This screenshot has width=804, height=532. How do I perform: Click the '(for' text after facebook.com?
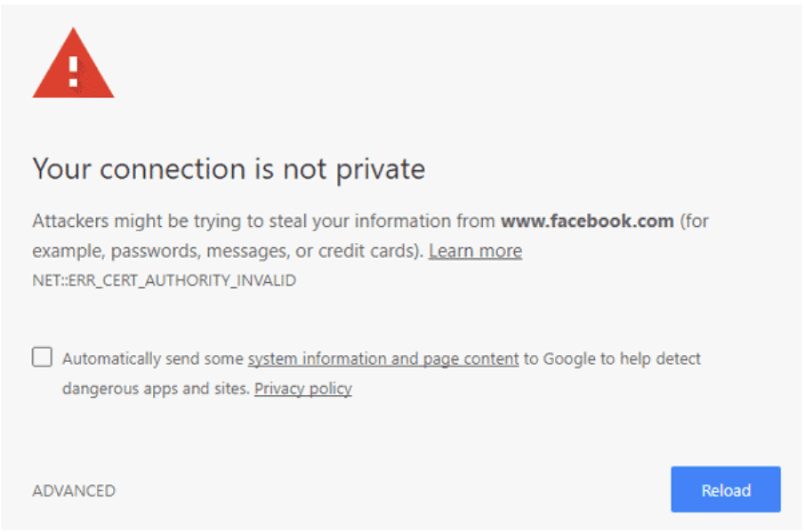[x=695, y=222]
